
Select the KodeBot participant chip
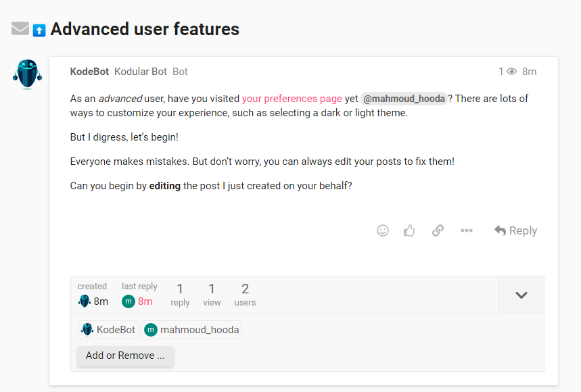click(108, 329)
